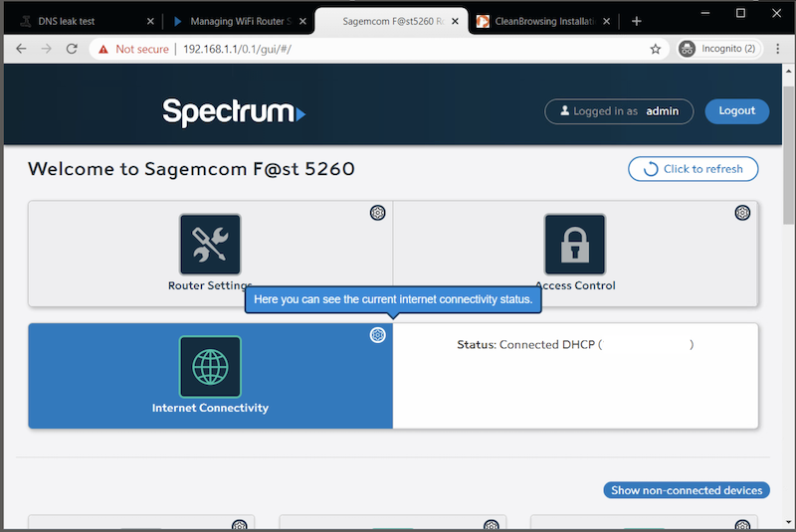This screenshot has width=796, height=532.
Task: Close the CleanBrowsing Installation tab
Action: (607, 21)
